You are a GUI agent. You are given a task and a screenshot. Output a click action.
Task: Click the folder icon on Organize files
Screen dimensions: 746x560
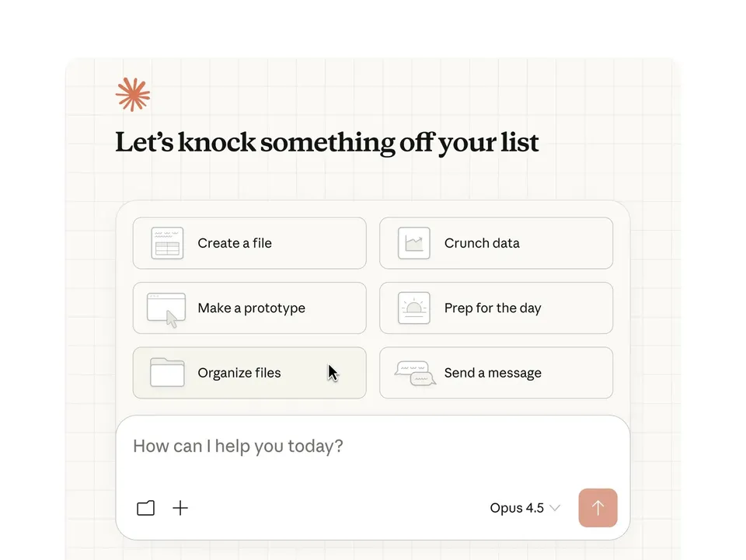(x=166, y=373)
